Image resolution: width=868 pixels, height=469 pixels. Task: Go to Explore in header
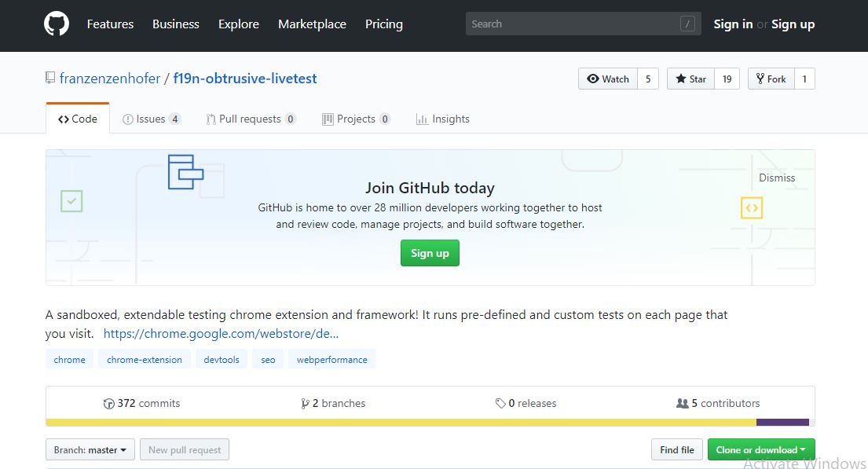[239, 24]
